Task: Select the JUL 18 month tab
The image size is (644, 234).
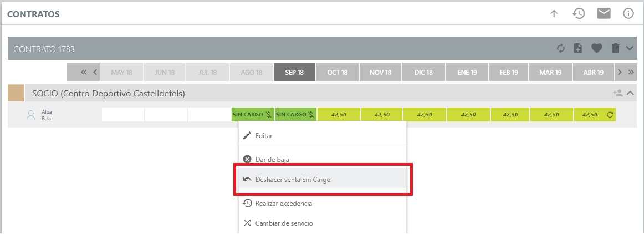Action: (x=208, y=72)
